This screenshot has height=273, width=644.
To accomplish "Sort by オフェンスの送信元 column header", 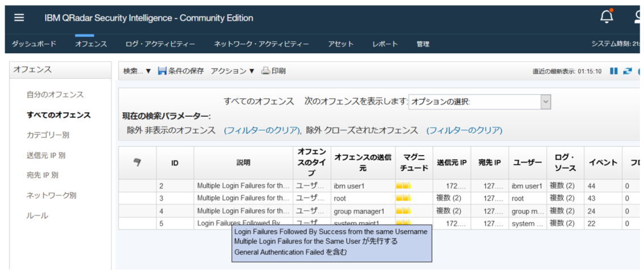I will tap(363, 163).
